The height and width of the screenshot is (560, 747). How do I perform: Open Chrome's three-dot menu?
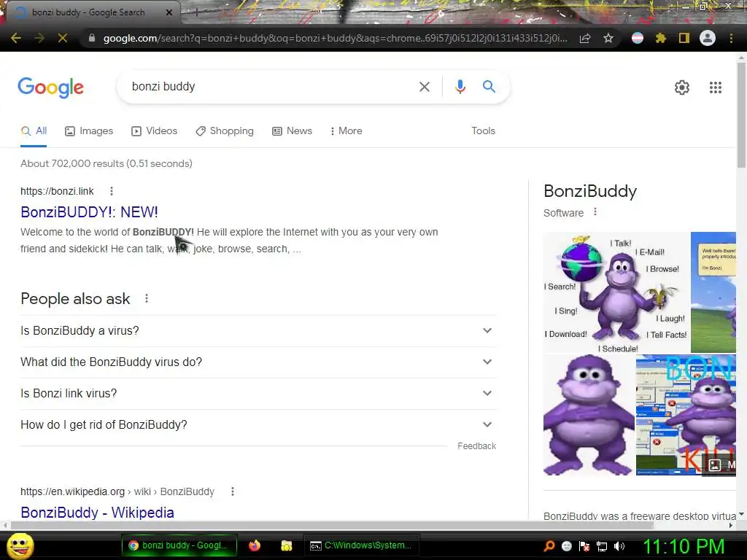731,38
